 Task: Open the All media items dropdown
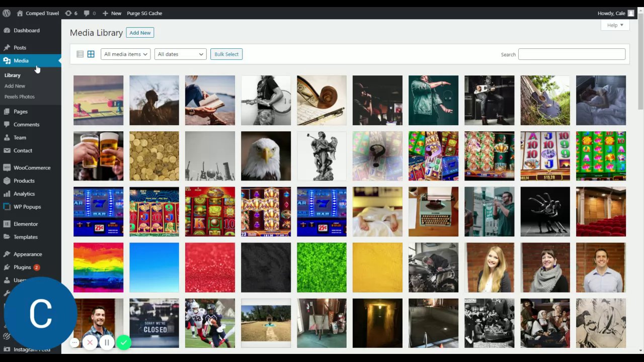click(x=126, y=54)
